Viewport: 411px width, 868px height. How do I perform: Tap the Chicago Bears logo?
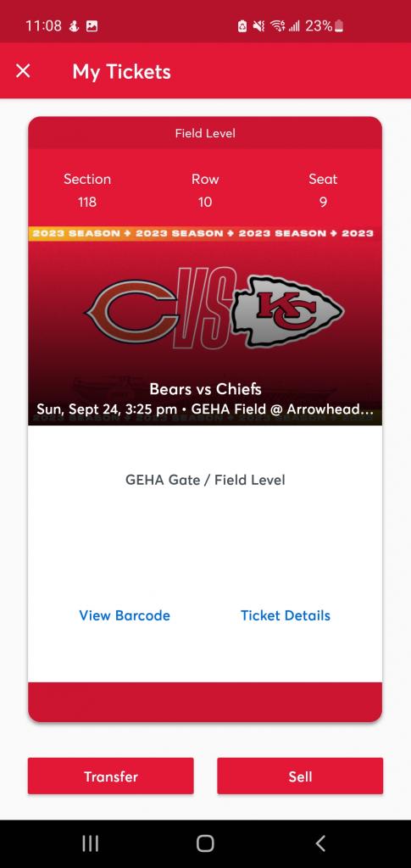pos(131,312)
